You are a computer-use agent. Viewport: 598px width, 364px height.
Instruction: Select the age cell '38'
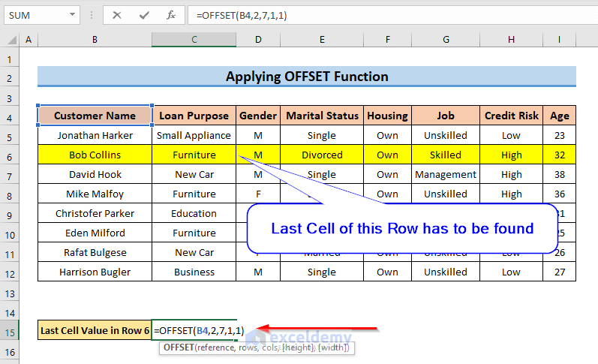pos(559,174)
